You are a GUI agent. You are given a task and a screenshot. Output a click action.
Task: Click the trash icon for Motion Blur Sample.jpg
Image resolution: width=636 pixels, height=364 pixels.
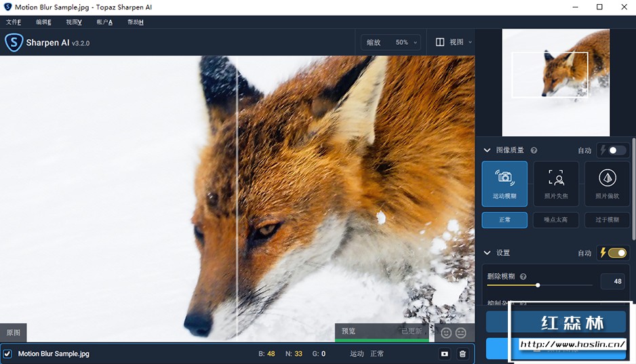point(462,354)
